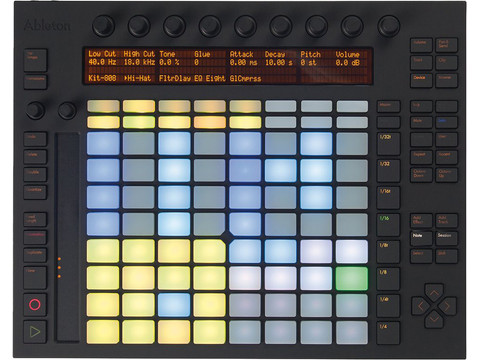This screenshot has height=360, width=480.
Task: Touch the encoder knob above Attack
Action: (x=245, y=26)
